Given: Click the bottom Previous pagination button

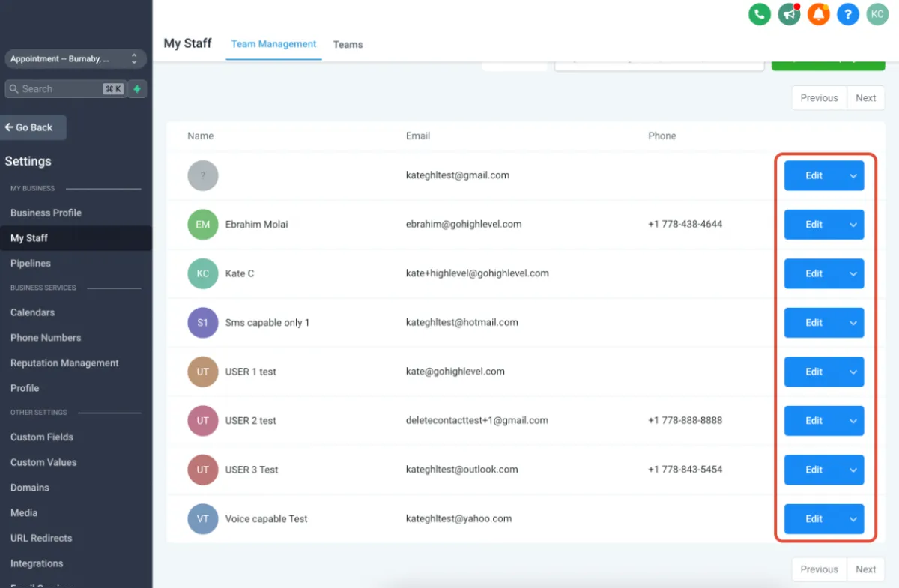Looking at the screenshot, I should click(819, 569).
